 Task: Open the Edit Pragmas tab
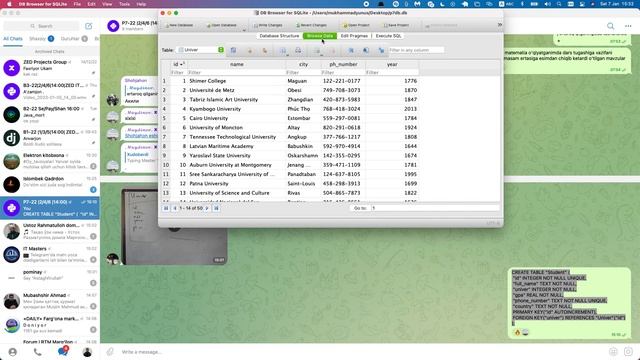(x=354, y=36)
